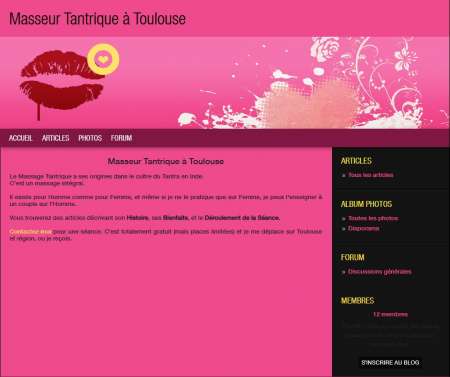Open the ARTICLES navigation item

[55, 138]
